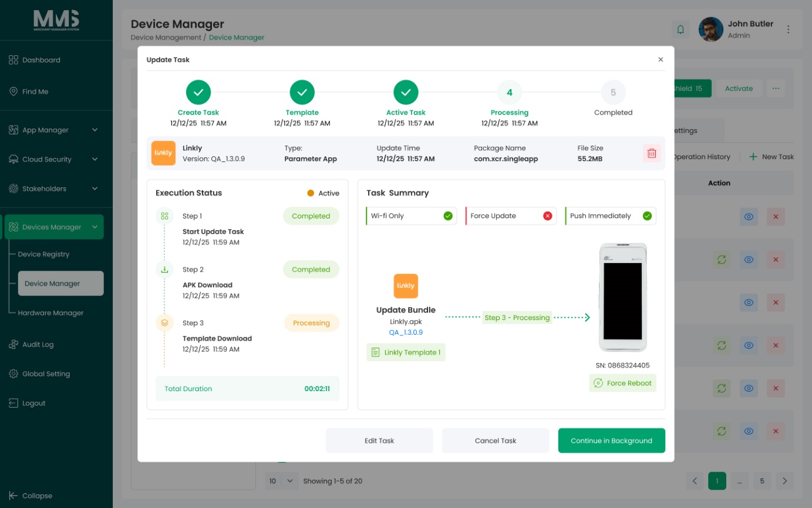Click the Cancel Task button
The image size is (812, 508).
click(x=496, y=440)
